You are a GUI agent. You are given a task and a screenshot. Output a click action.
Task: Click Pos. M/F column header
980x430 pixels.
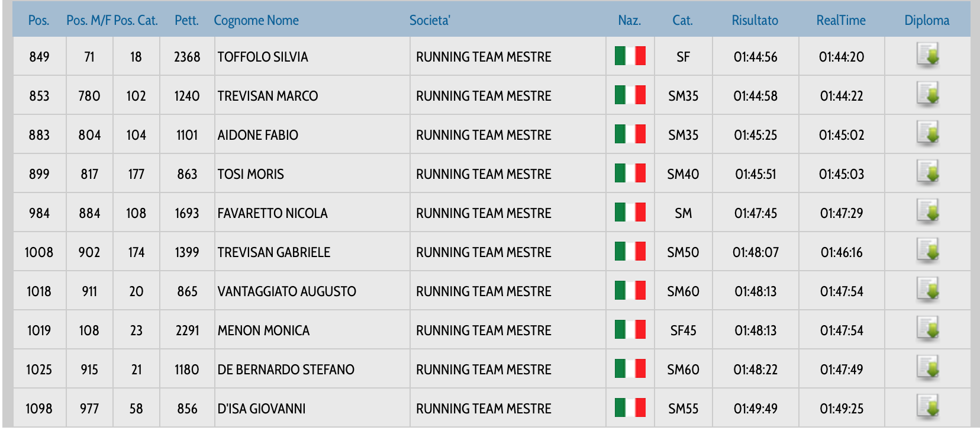pos(88,20)
